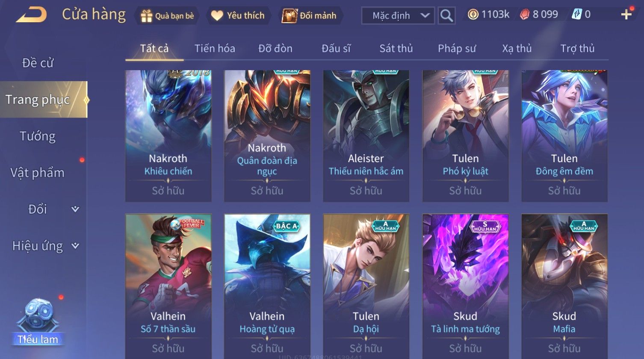Tap the back arrow icon

tap(31, 15)
